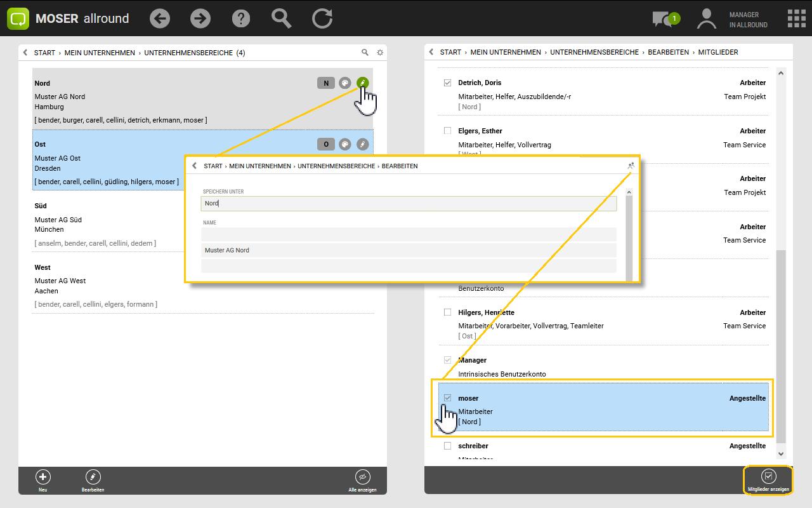812x508 pixels.
Task: Click the forward arrow in top toolbar
Action: (200, 18)
